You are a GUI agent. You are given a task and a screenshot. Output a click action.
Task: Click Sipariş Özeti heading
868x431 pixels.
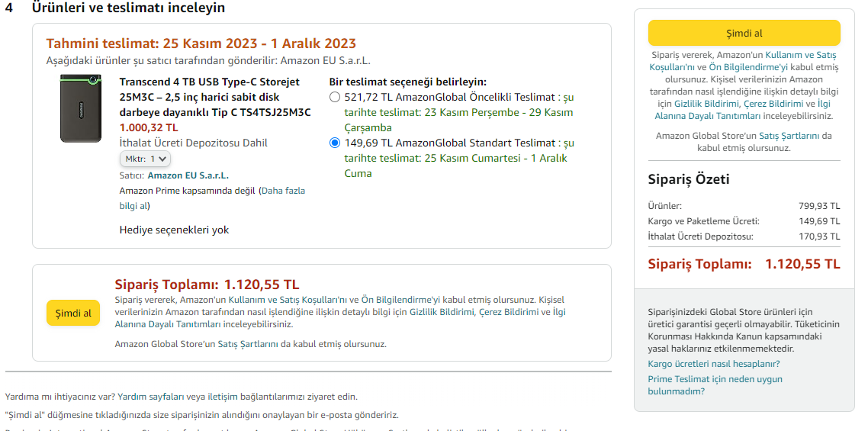(x=689, y=179)
